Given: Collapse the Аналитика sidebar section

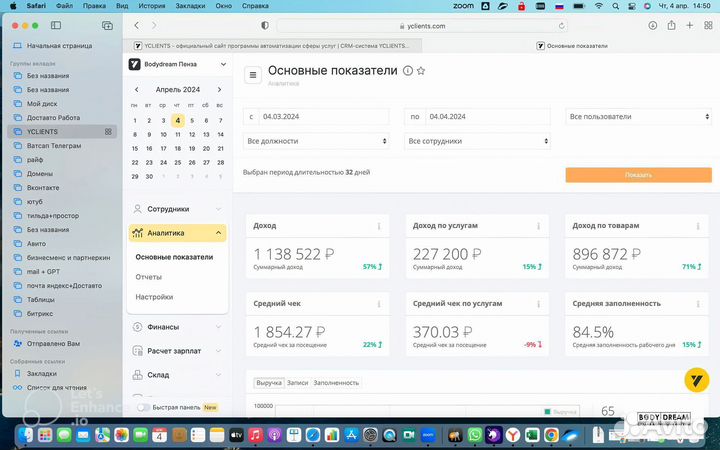Looking at the screenshot, I should click(x=177, y=233).
